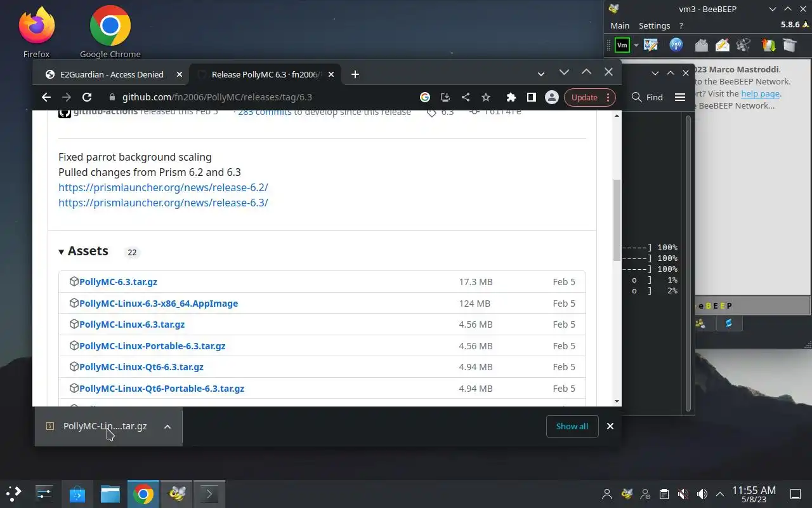Bookmark this page with the star icon
This screenshot has height=508, width=812.
[x=486, y=97]
